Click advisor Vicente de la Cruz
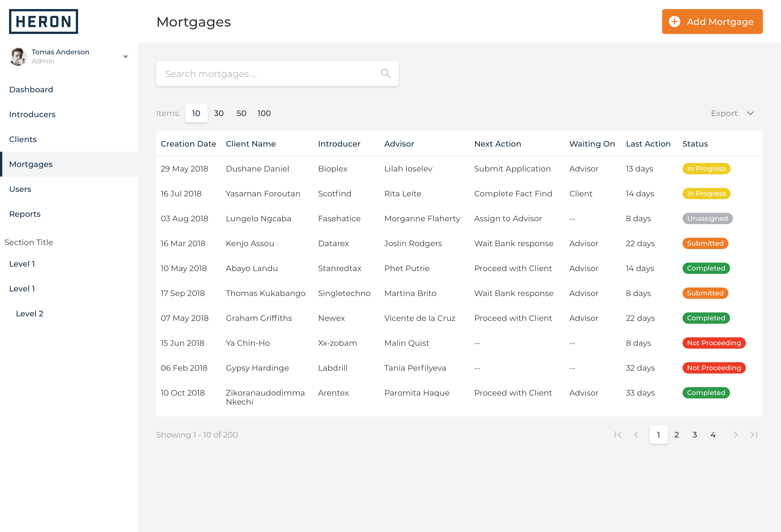 coord(420,318)
